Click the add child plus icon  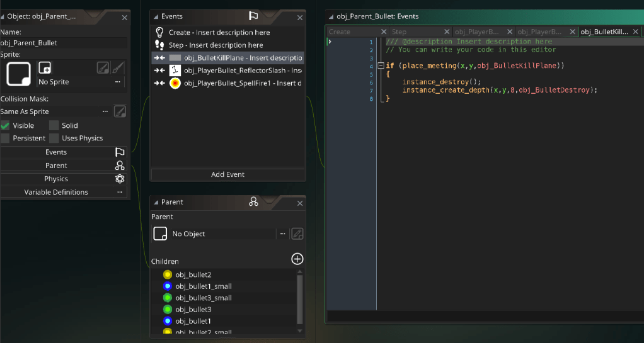click(x=297, y=259)
